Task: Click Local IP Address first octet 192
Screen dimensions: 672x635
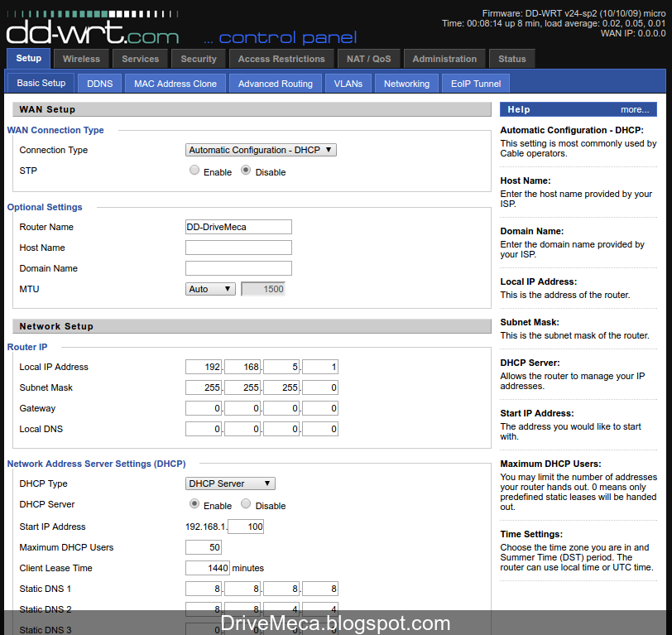Action: [x=204, y=367]
